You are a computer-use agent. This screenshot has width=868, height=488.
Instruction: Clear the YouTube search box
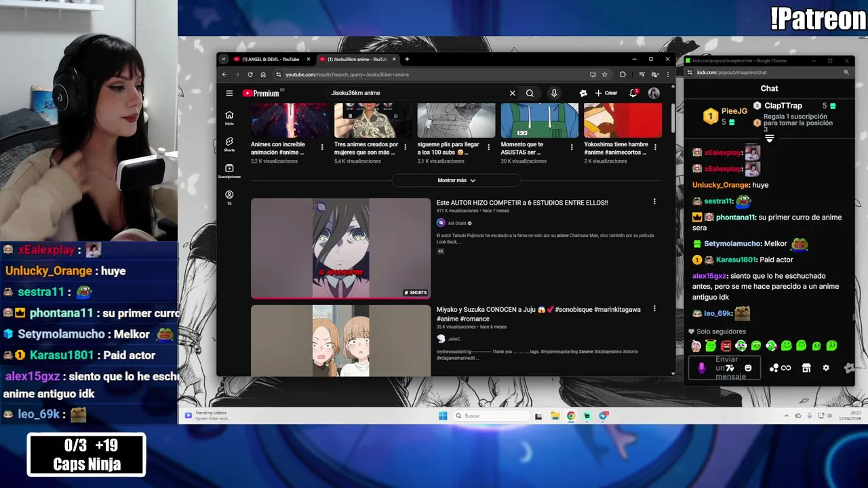pos(513,93)
